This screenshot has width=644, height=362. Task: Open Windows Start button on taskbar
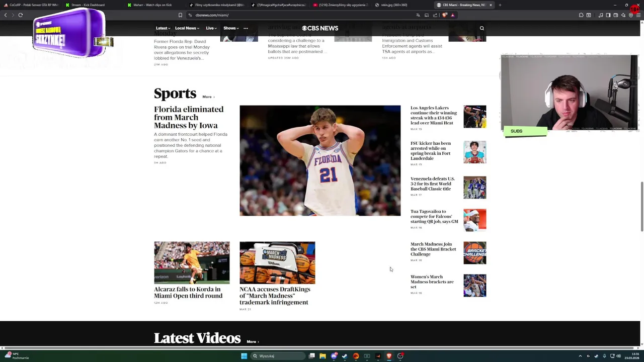244,356
